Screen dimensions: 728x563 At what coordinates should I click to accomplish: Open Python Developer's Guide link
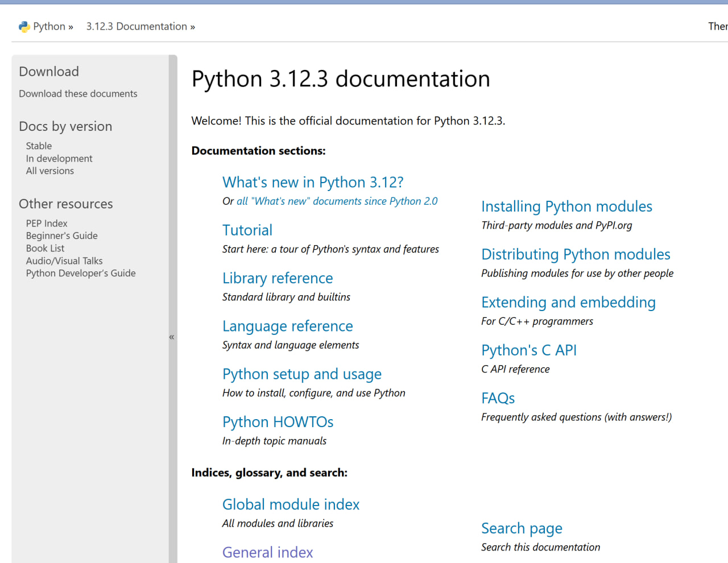(x=81, y=274)
